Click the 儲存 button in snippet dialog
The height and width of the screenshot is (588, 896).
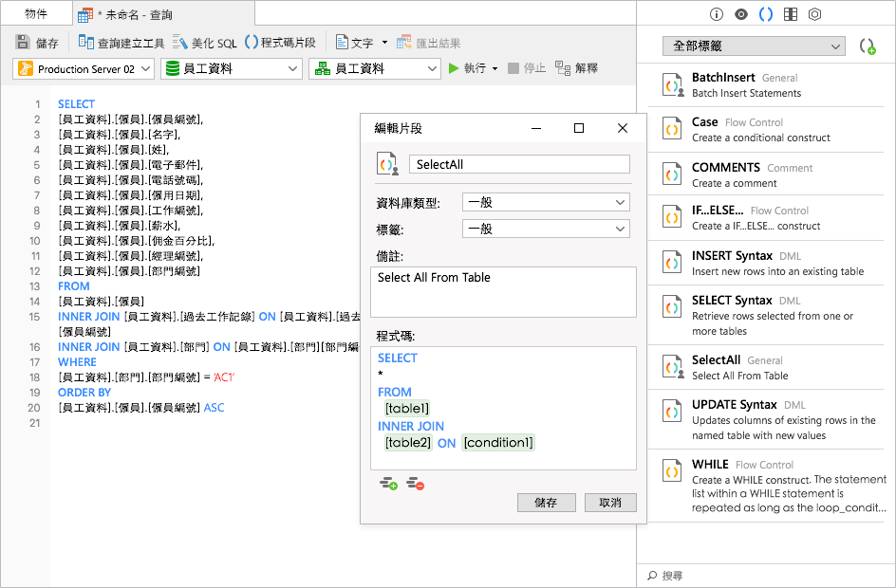[x=546, y=503]
